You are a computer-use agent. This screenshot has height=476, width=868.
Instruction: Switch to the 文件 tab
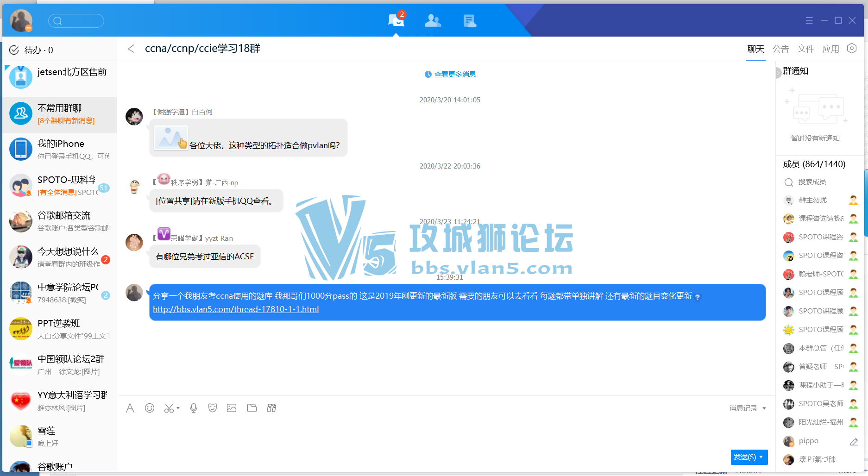click(x=805, y=49)
